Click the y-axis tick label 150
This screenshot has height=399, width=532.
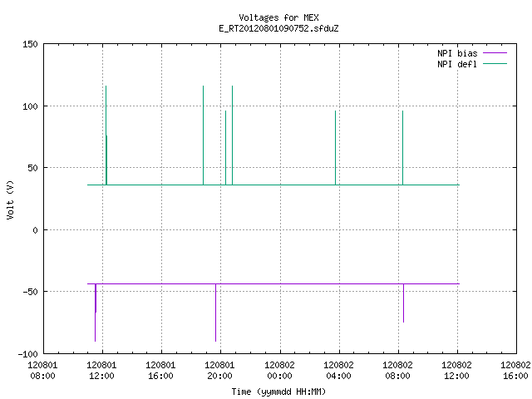(30, 44)
